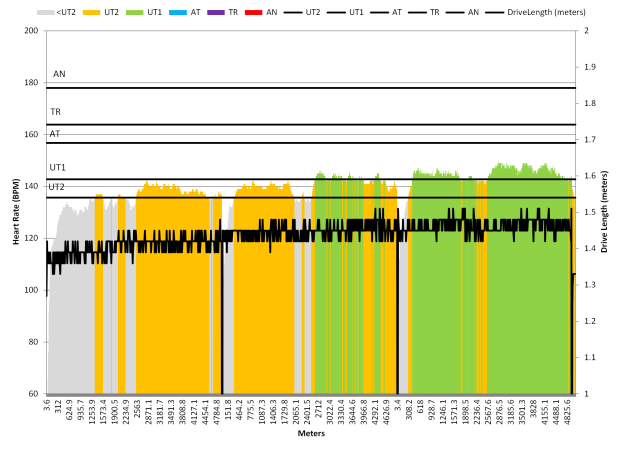Click the 1.9 tick on drive length axis
This screenshot has width=620, height=449.
pyautogui.click(x=590, y=67)
